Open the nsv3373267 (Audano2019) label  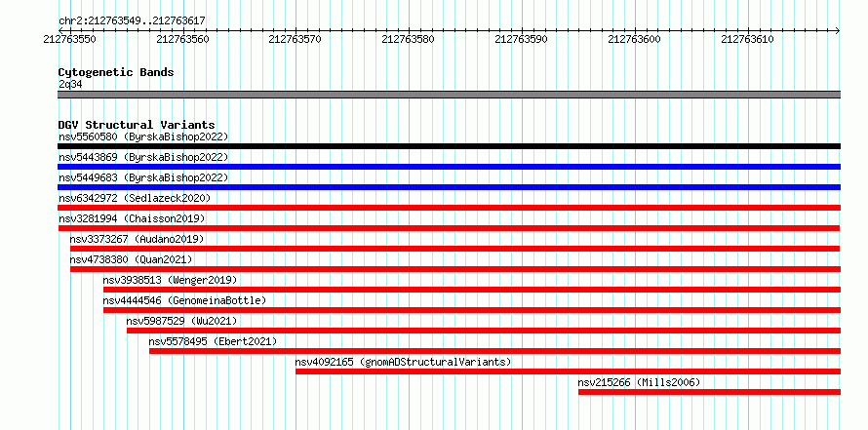tap(138, 239)
